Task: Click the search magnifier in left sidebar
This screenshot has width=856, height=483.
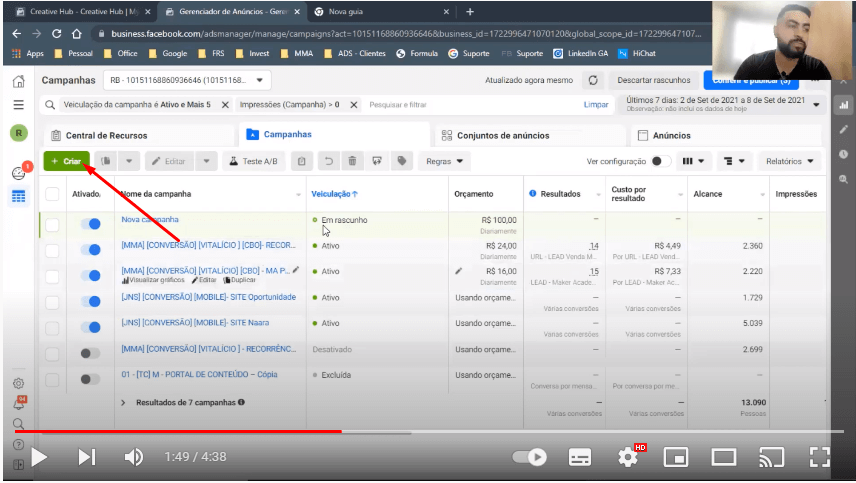Action: (x=19, y=424)
